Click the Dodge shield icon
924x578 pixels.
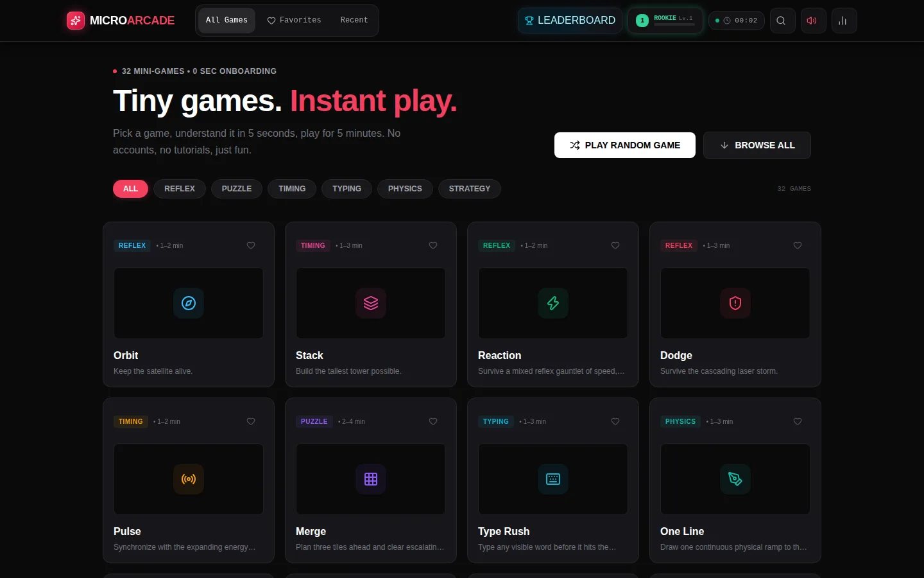[735, 303]
